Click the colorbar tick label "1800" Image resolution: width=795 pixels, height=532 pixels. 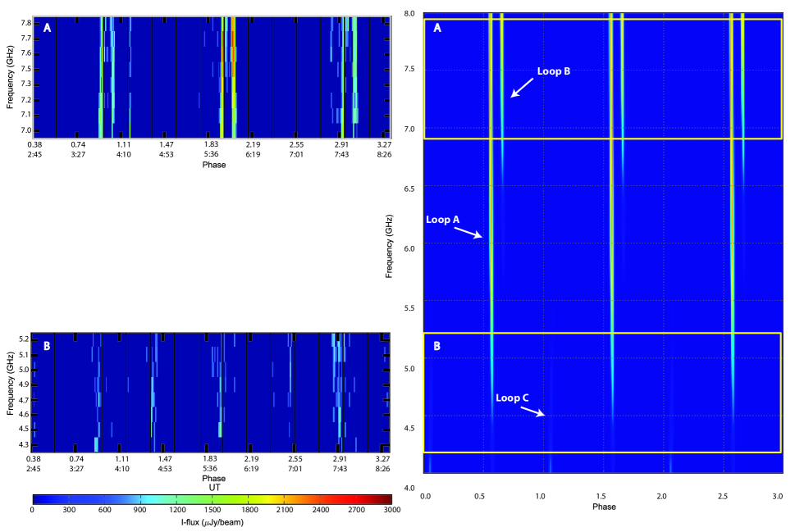tap(249, 510)
